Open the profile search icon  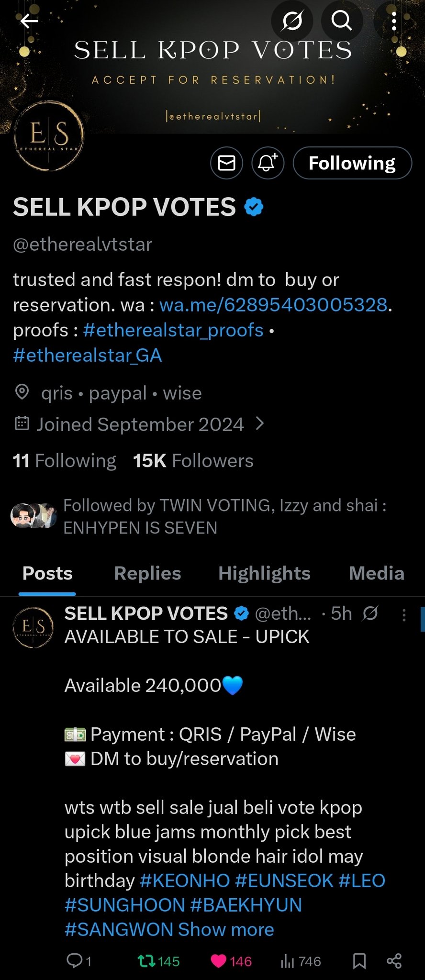341,21
